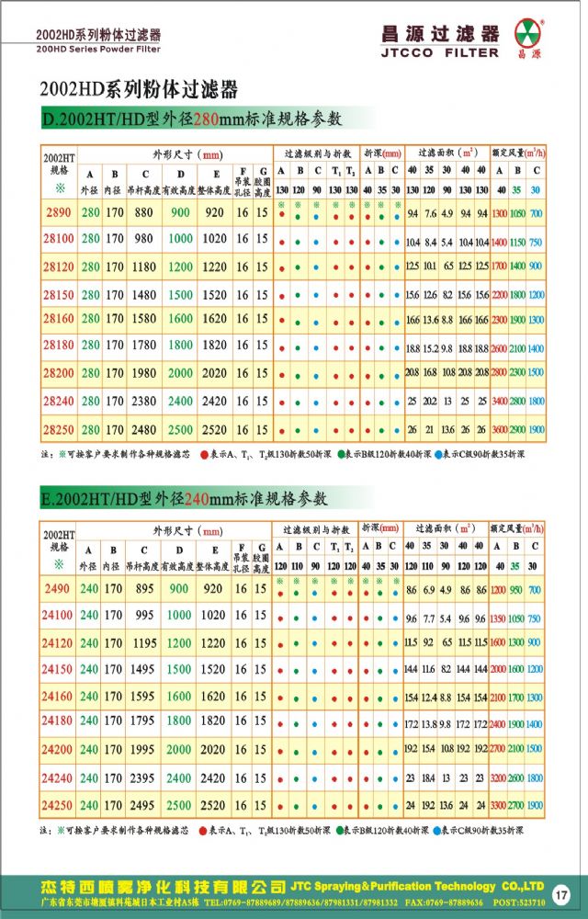Click hanger height value 1180

(143, 267)
